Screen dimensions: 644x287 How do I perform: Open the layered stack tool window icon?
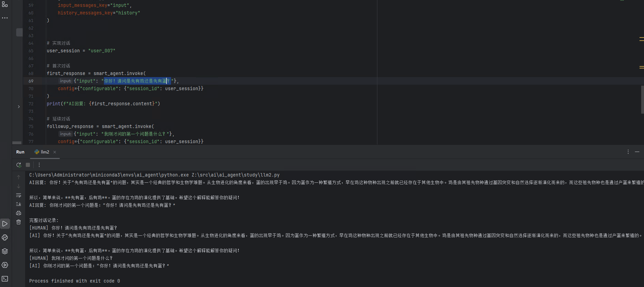point(5,251)
